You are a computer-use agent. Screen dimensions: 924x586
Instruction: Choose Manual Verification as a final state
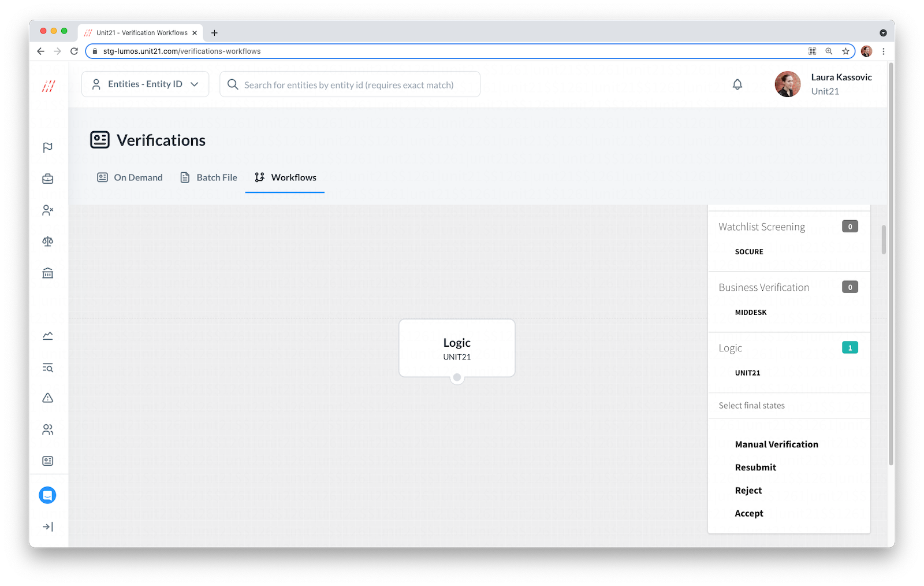coord(776,444)
